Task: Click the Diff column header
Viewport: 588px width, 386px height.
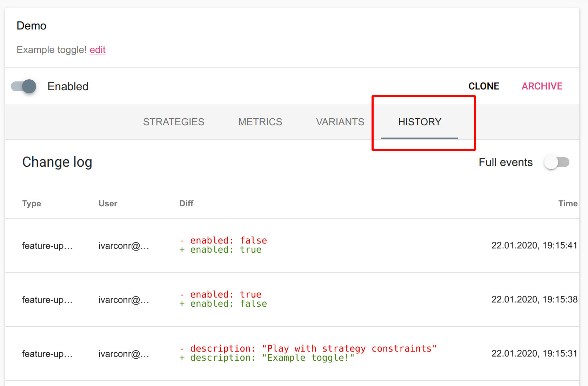Action: 186,204
